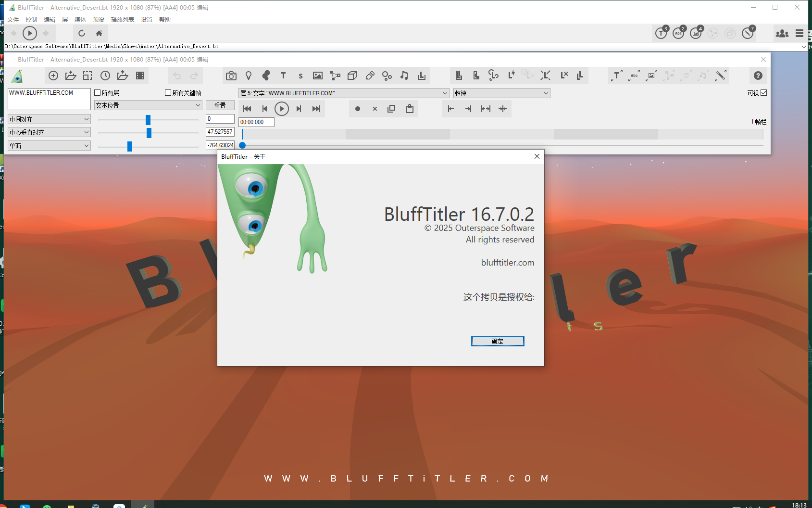
Task: Add a particle layer with circles icon
Action: [x=387, y=76]
